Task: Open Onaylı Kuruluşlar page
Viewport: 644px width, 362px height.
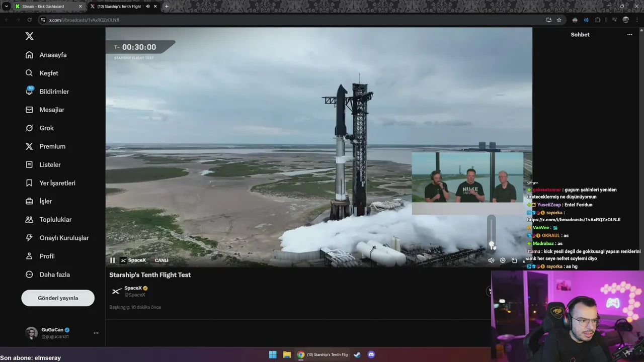Action: click(x=57, y=238)
